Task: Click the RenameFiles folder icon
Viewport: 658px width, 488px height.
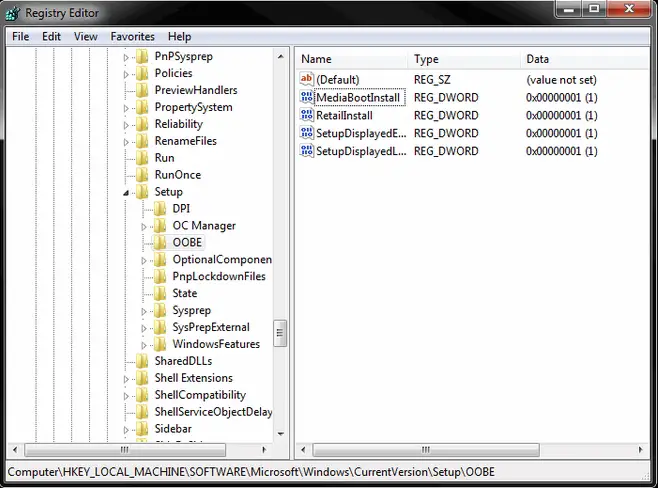Action: (143, 141)
